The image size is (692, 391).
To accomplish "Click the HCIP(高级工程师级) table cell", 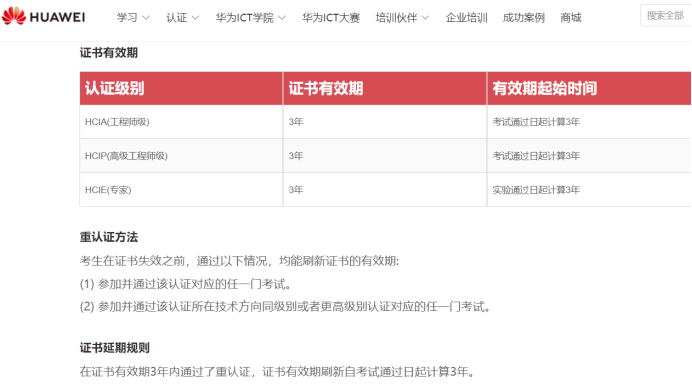I will click(181, 156).
